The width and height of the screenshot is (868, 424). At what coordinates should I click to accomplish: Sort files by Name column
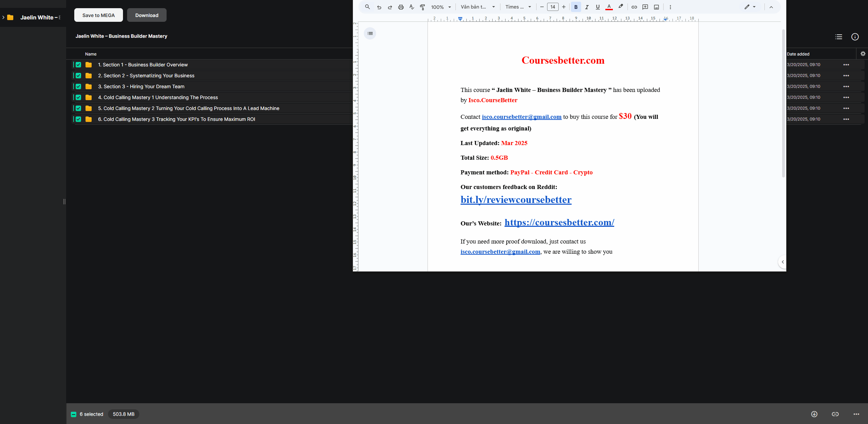[x=91, y=54]
